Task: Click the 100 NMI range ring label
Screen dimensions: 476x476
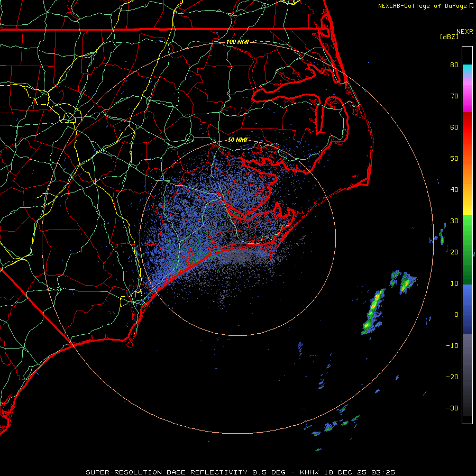Action: (237, 42)
